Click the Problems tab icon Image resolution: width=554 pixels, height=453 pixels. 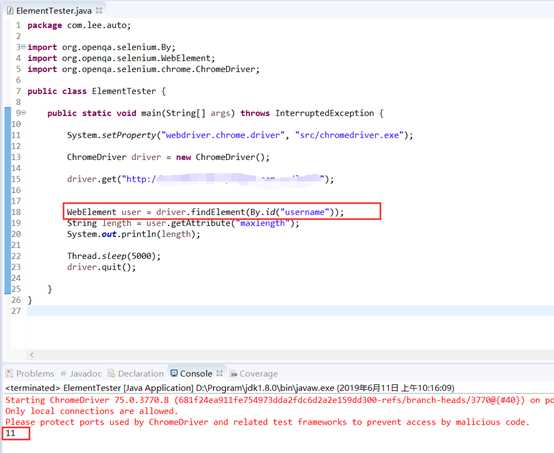pyautogui.click(x=10, y=373)
